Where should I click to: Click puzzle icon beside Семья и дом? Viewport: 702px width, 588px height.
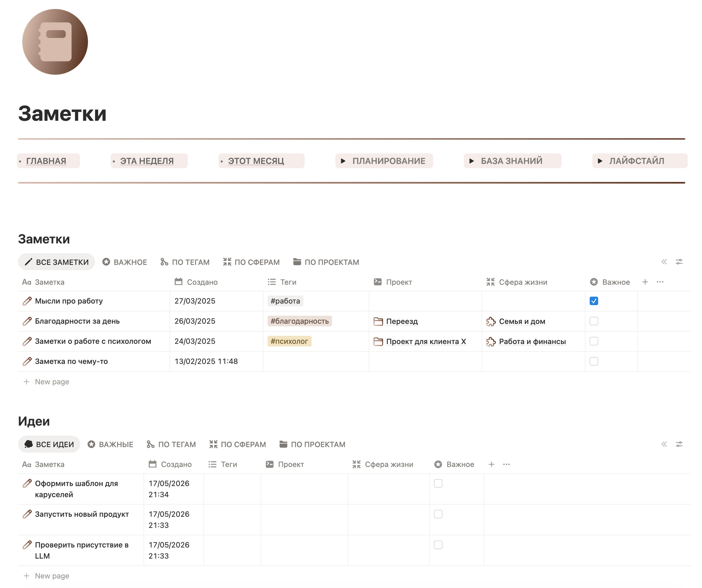point(491,321)
